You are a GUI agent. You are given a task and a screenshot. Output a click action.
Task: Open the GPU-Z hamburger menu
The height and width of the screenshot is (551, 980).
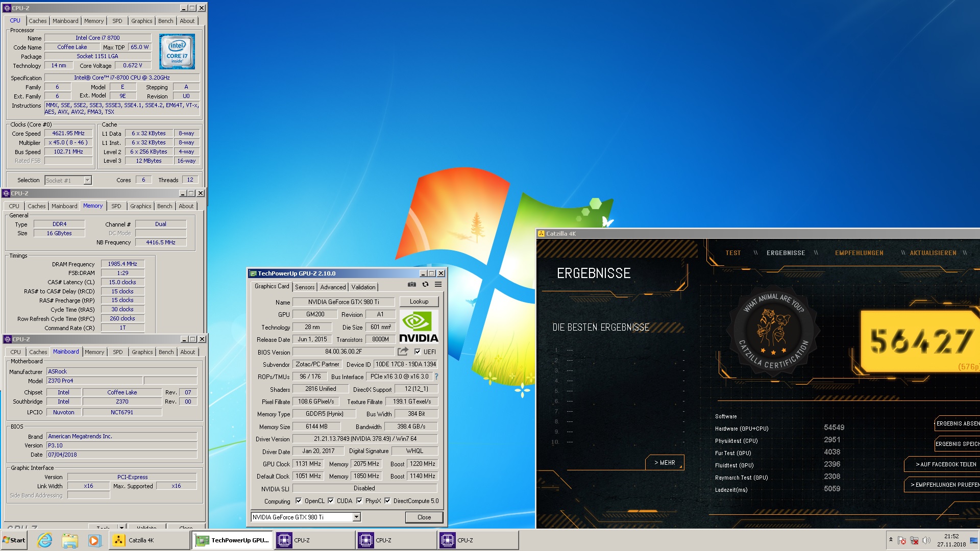click(x=438, y=285)
